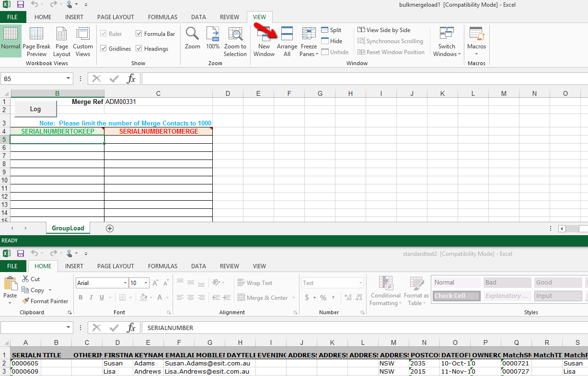Toggle the Gridlines checkbox
The width and height of the screenshot is (588, 376).
[x=104, y=49]
